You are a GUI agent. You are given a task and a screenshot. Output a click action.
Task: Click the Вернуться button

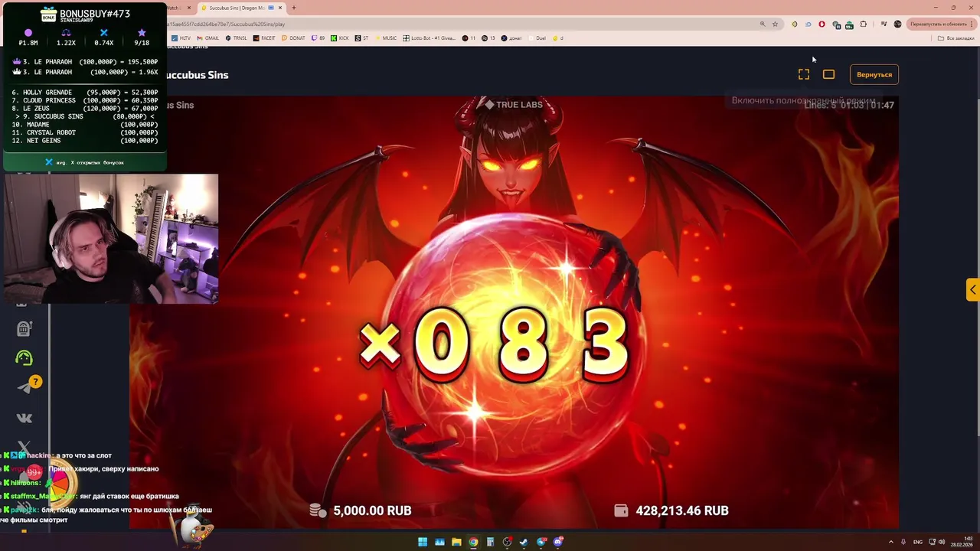click(874, 74)
